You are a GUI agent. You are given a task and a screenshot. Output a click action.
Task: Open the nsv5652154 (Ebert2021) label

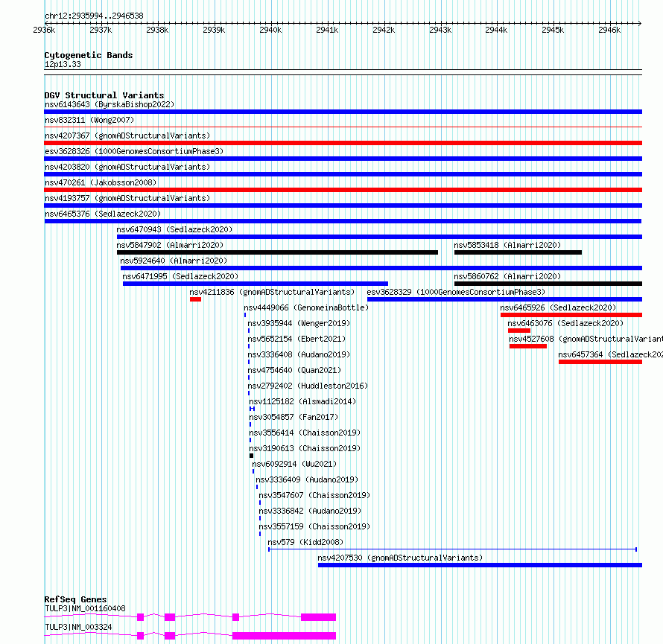click(296, 339)
